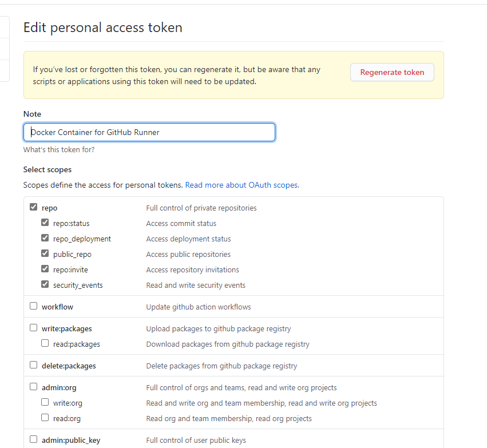Click the Regenerate token button
Viewport: 487px width, 448px height.
tap(392, 72)
